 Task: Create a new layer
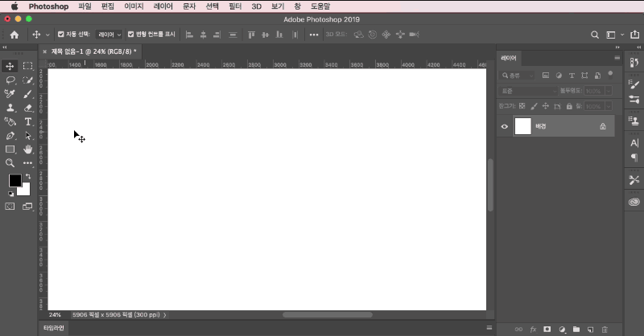(590, 330)
